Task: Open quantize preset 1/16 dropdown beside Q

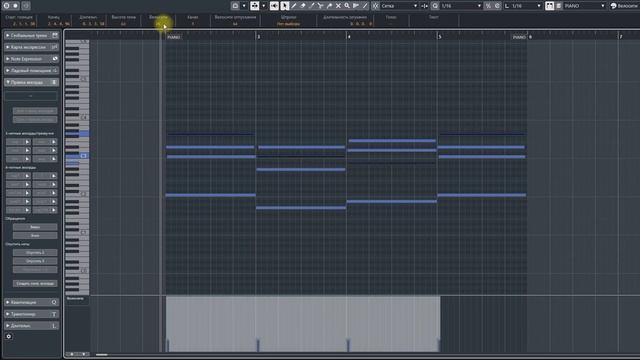Action: 461,6
